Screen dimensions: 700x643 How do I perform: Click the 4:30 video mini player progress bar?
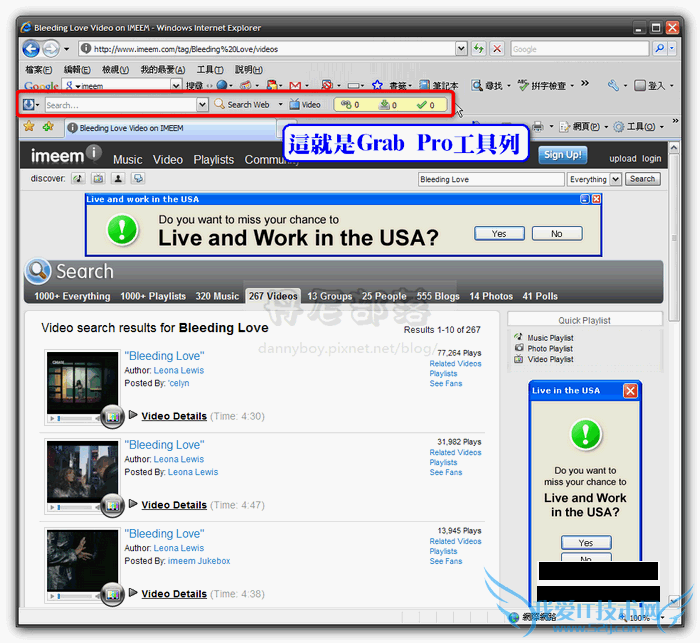(x=75, y=418)
